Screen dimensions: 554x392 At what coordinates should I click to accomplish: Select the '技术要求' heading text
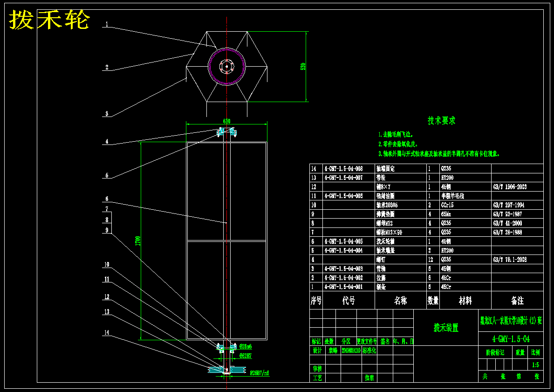tap(441, 121)
